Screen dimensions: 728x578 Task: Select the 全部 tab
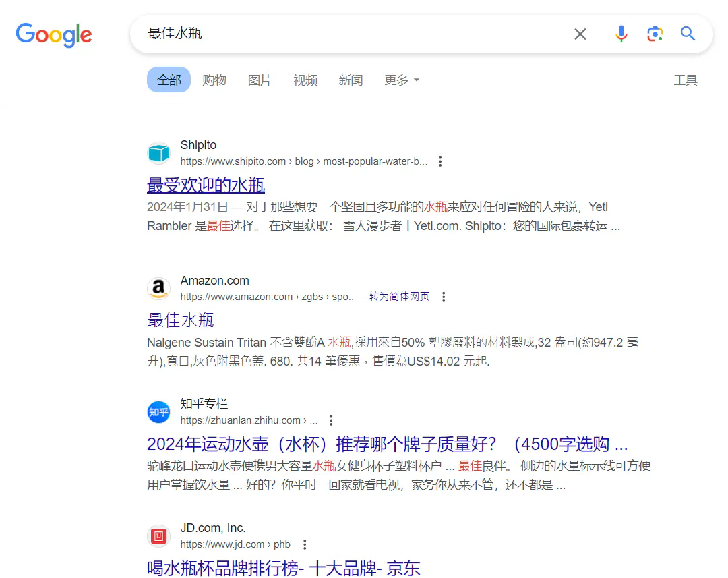click(169, 80)
